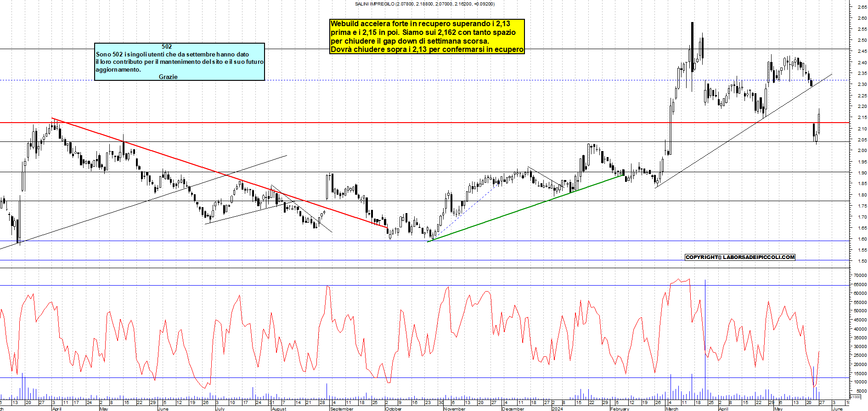Click the 1.60 price axis label
This screenshot has height=411, width=868.
(862, 239)
